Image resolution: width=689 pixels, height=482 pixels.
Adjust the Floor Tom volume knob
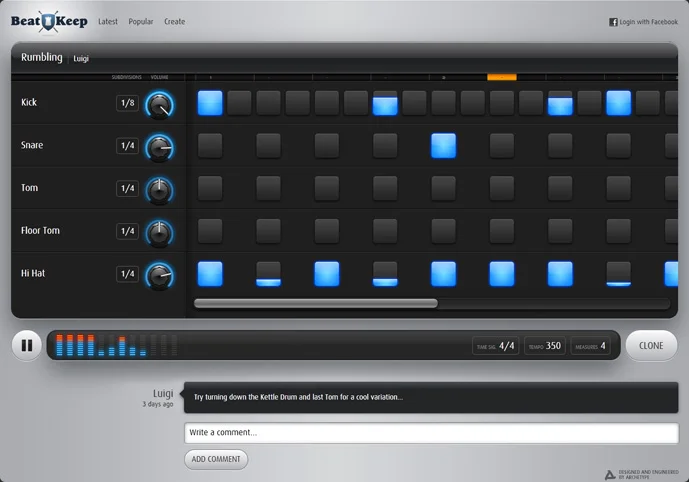tap(160, 233)
